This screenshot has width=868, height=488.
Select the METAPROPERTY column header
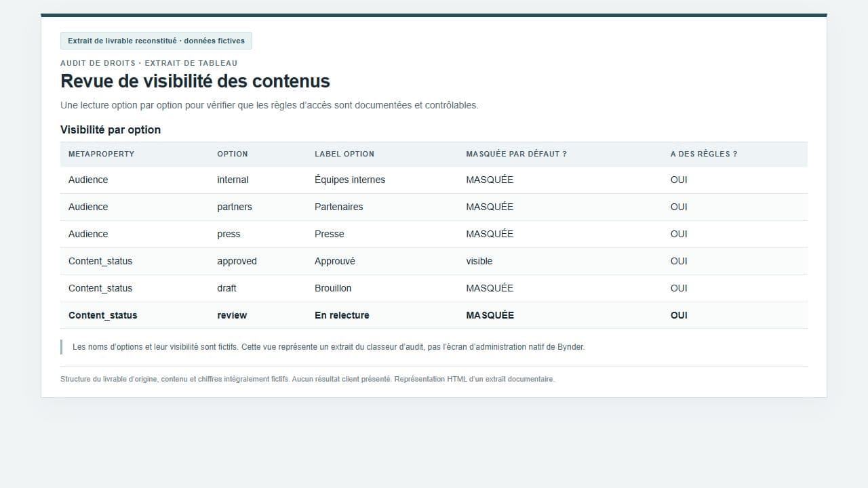pos(102,154)
